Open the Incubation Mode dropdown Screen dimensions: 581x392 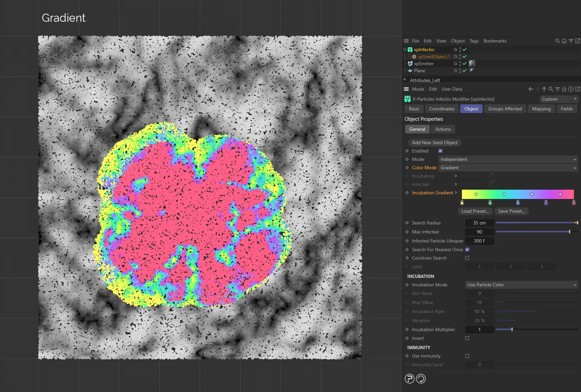click(521, 285)
